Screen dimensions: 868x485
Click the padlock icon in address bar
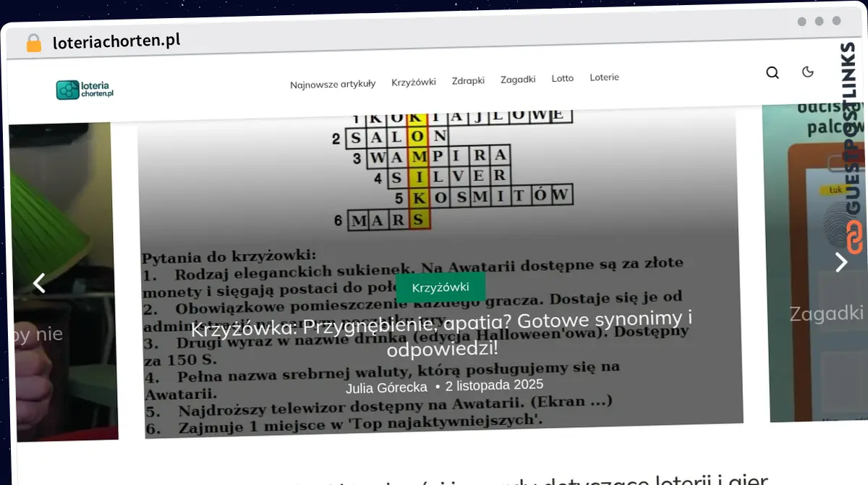pos(34,43)
